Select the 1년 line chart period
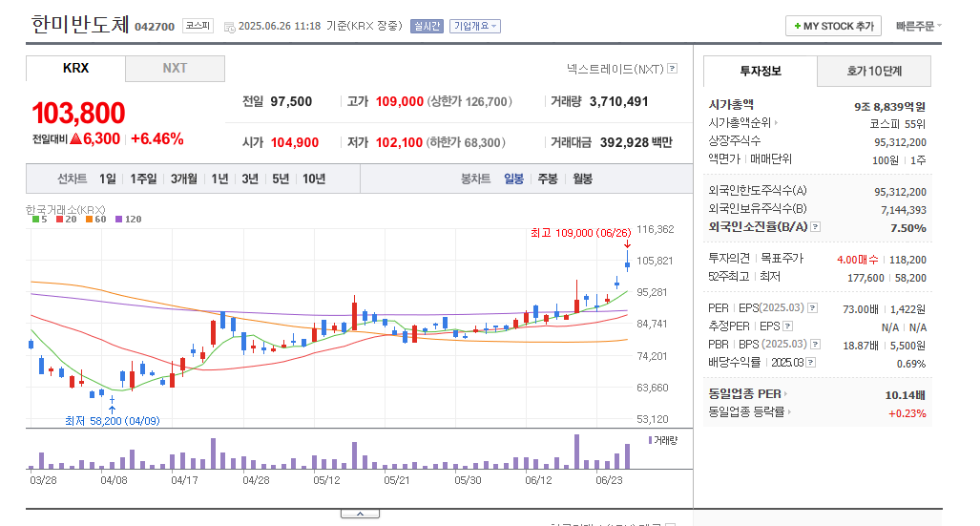Screen dimensions: 980x526 [219, 179]
